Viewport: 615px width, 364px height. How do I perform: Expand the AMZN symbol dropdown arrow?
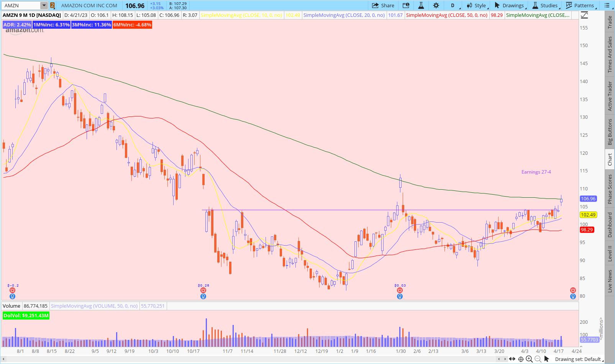(44, 5)
